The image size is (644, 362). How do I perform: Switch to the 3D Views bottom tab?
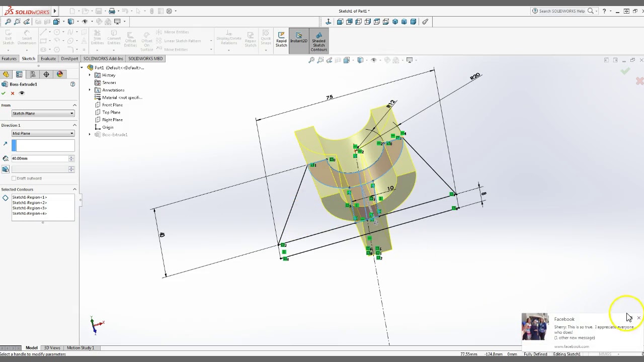pyautogui.click(x=52, y=348)
